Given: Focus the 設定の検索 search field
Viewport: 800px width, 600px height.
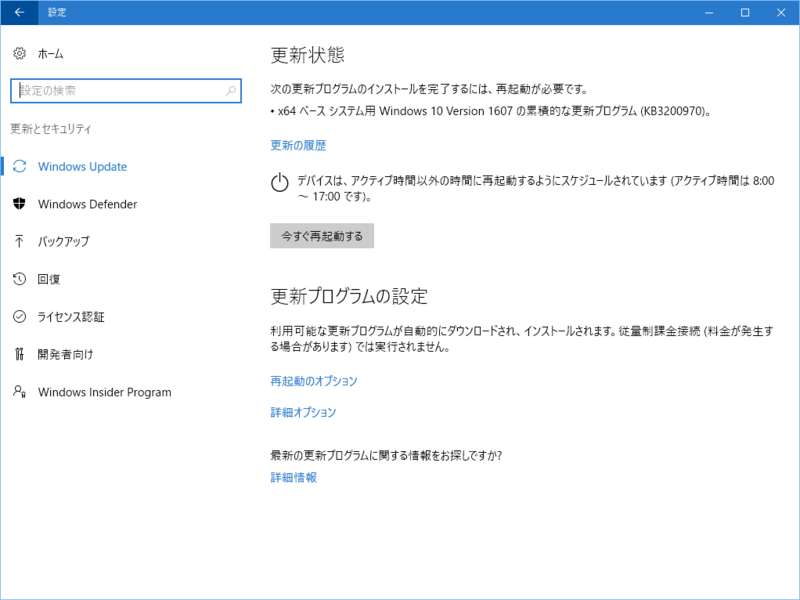Looking at the screenshot, I should tap(126, 91).
